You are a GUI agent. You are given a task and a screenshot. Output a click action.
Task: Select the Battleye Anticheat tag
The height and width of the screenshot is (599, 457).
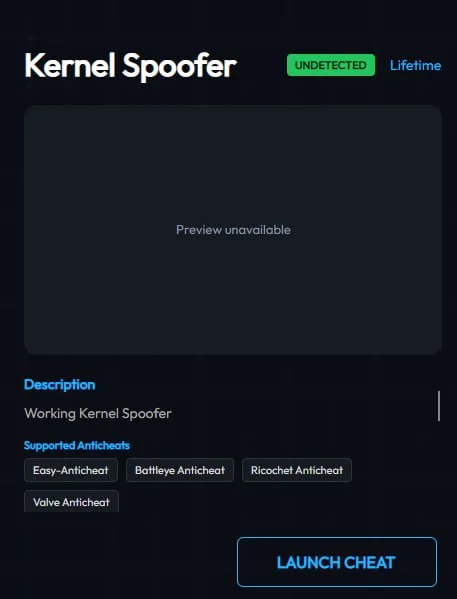(180, 470)
